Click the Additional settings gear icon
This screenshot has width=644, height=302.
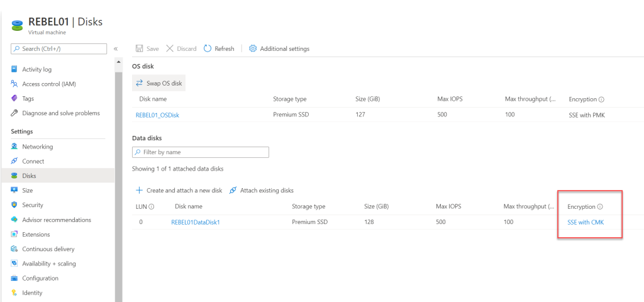tap(253, 48)
